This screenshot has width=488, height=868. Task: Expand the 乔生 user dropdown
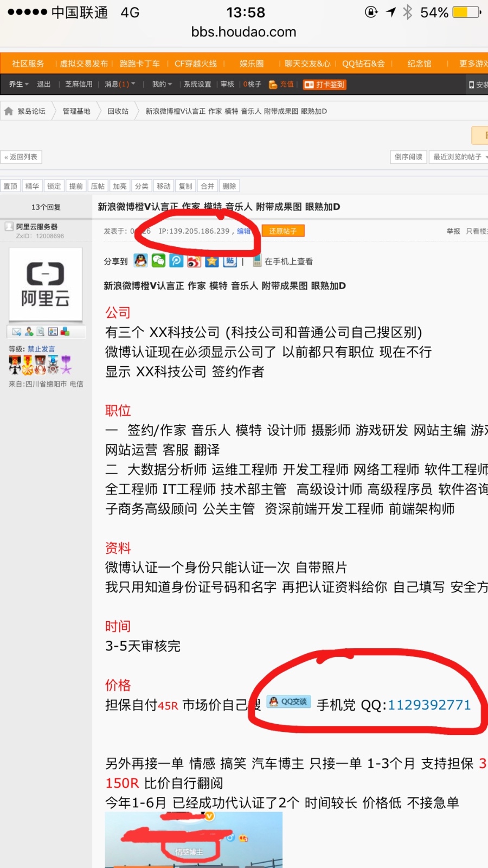[19, 84]
